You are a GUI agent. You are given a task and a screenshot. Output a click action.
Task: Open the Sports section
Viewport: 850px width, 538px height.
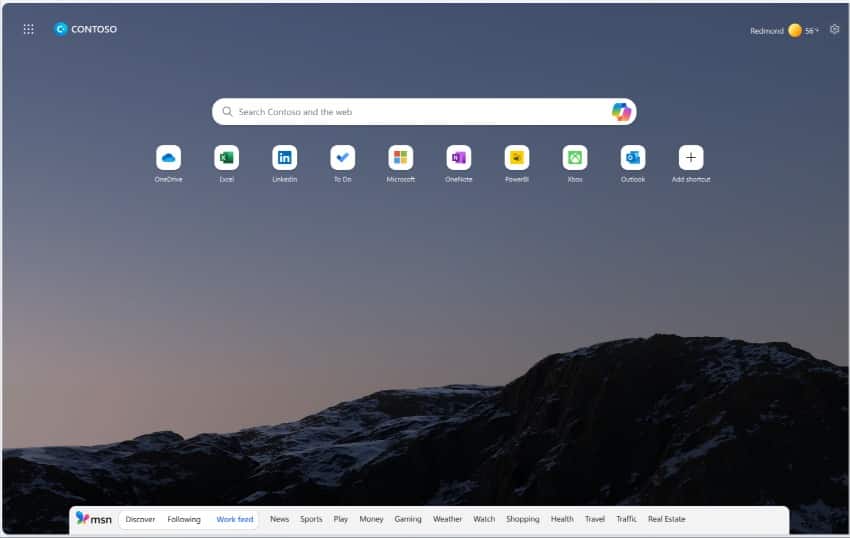coord(311,520)
